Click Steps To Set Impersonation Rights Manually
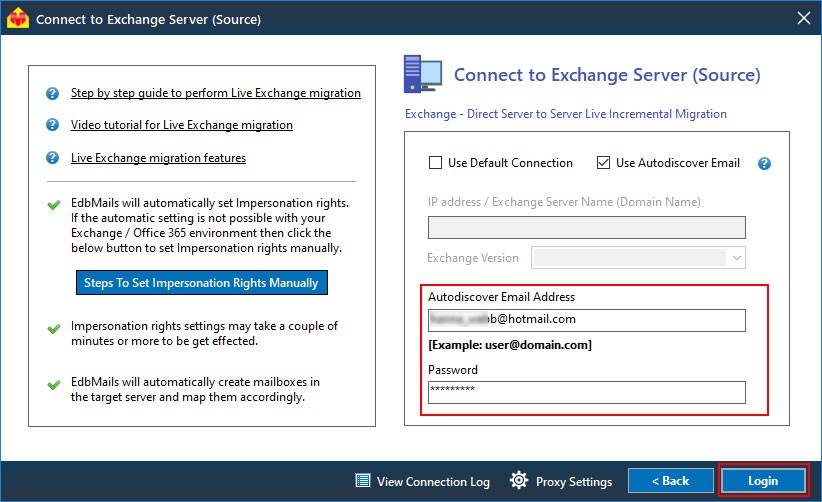822x502 pixels. point(201,282)
